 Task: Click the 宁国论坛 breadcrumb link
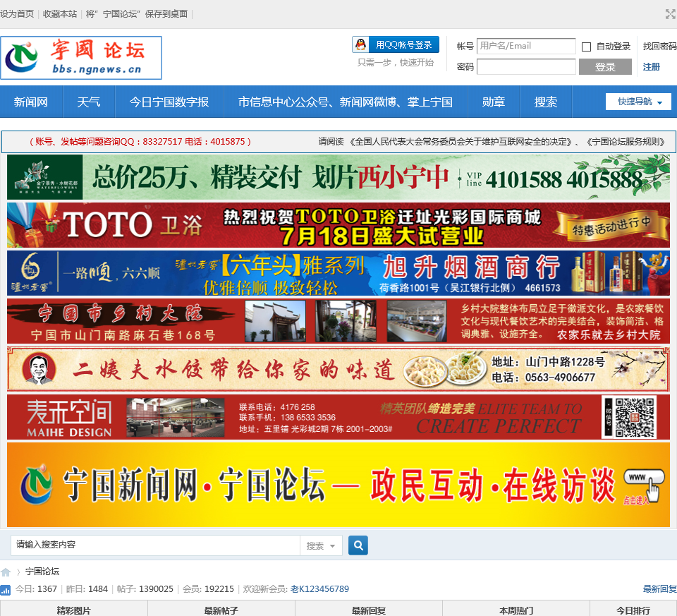pyautogui.click(x=42, y=572)
